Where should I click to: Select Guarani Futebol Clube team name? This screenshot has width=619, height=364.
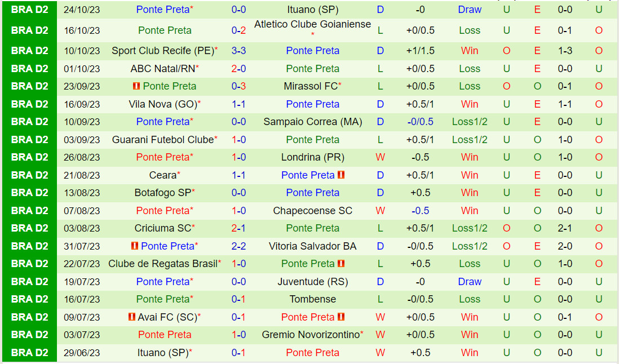click(163, 140)
